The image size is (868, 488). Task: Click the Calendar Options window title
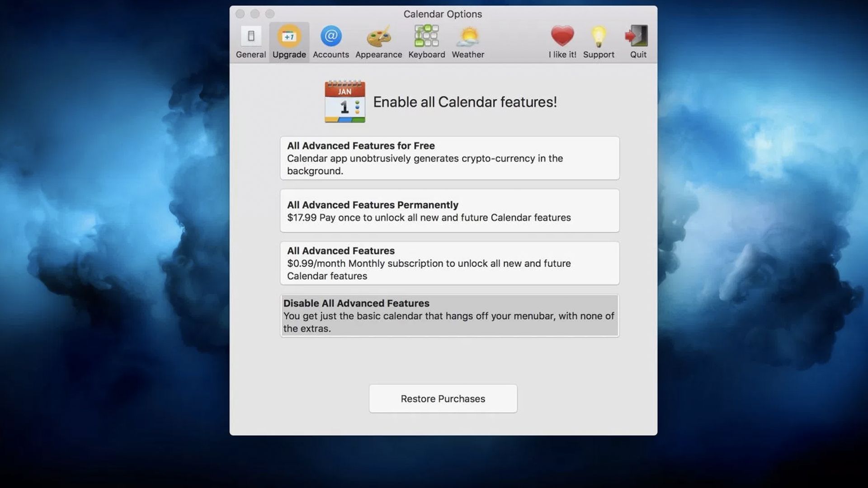coord(443,14)
